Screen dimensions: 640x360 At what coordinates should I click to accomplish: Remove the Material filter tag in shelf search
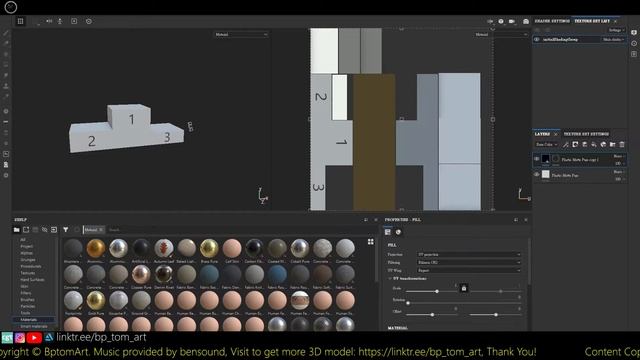[101, 230]
